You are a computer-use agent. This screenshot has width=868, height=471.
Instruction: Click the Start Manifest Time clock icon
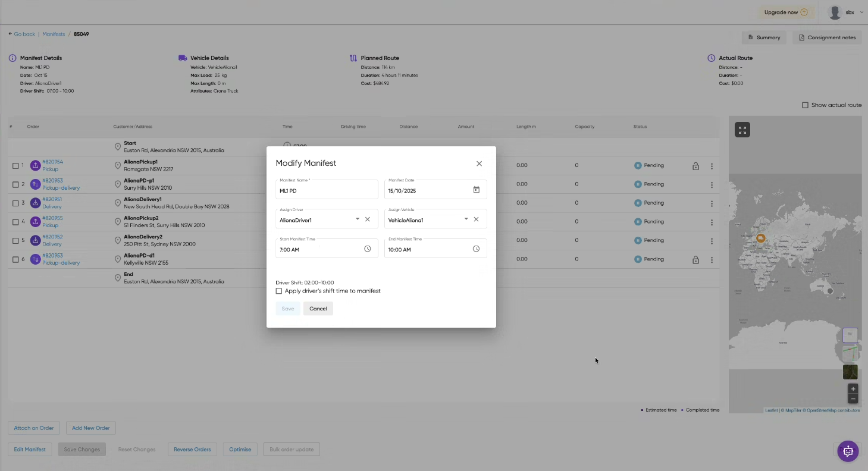(368, 249)
